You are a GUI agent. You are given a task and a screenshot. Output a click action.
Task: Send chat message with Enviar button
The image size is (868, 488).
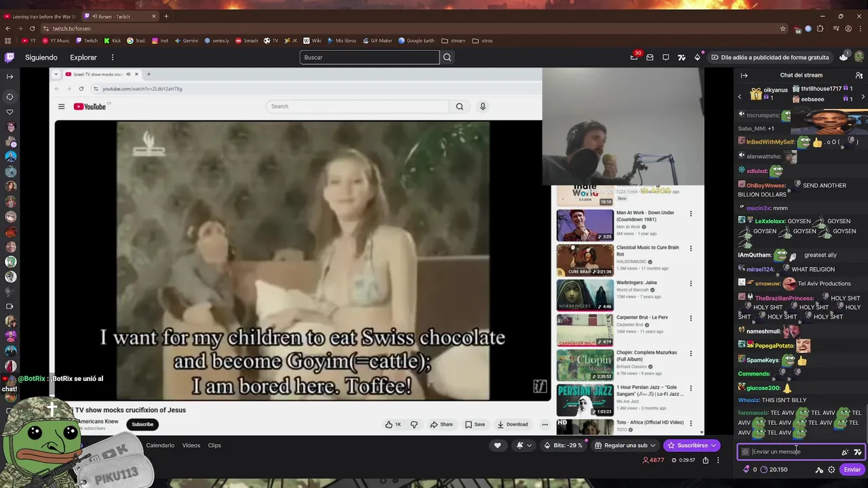tap(852, 469)
